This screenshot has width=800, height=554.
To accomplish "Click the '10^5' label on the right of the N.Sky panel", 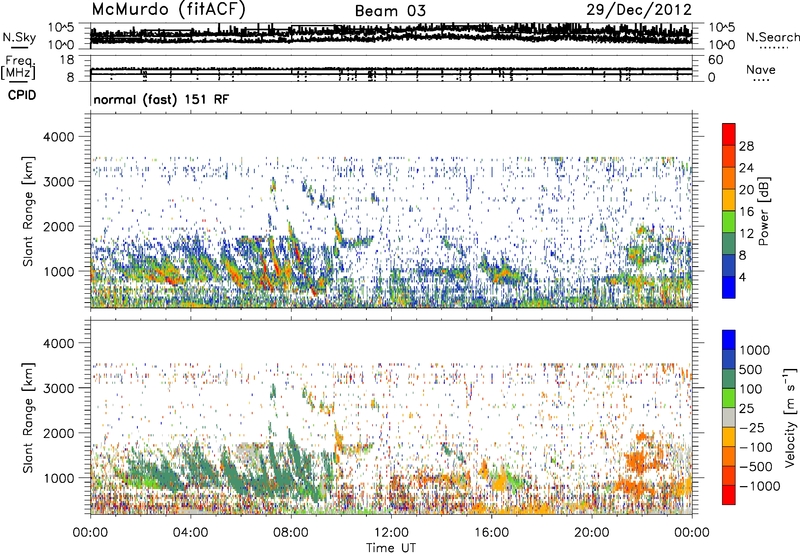I will (721, 28).
